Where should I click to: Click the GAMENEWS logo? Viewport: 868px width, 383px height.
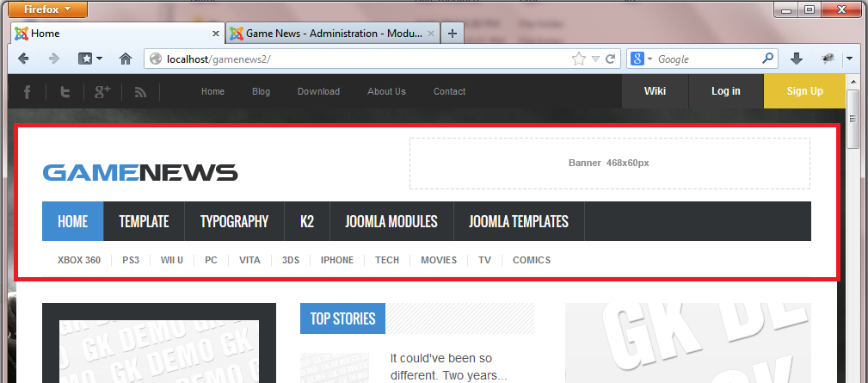(140, 173)
